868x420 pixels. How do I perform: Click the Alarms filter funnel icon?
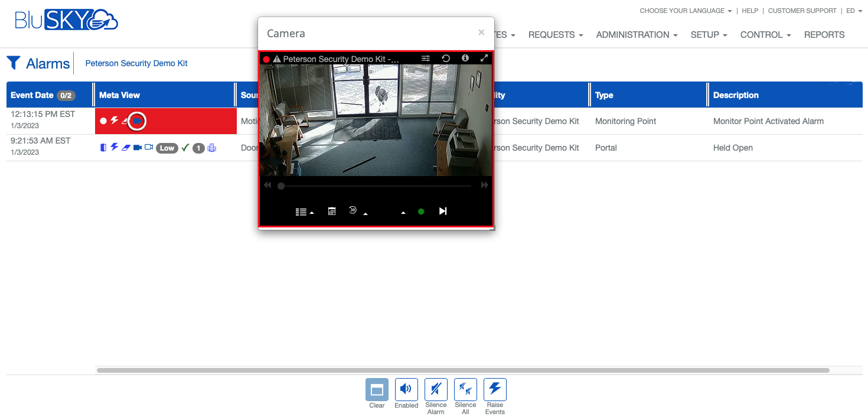[14, 63]
